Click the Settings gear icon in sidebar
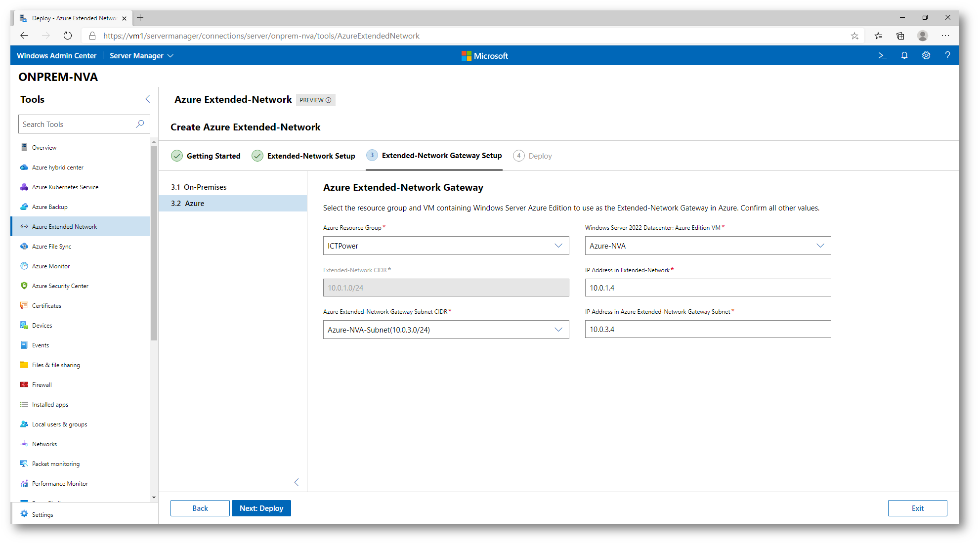The height and width of the screenshot is (545, 980). [24, 514]
